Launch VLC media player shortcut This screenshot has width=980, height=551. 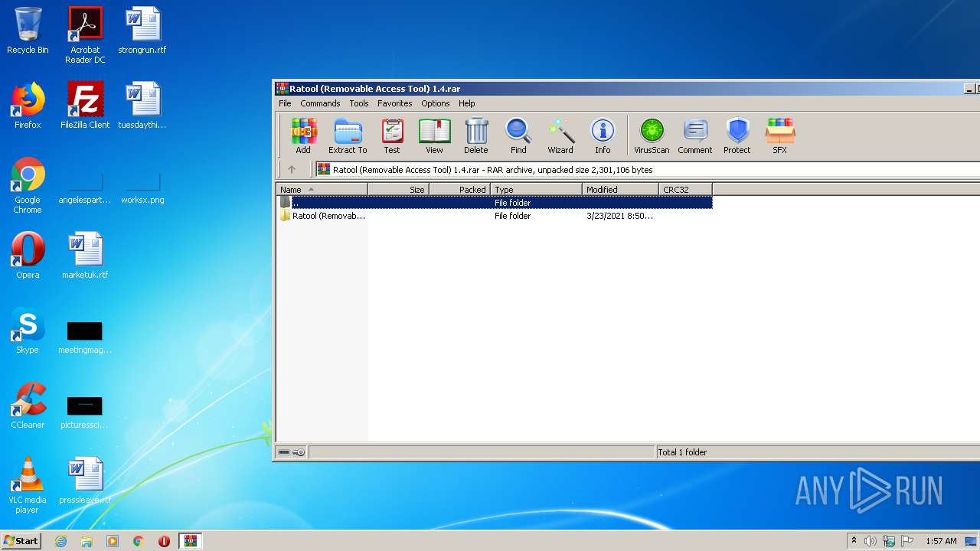tap(28, 485)
